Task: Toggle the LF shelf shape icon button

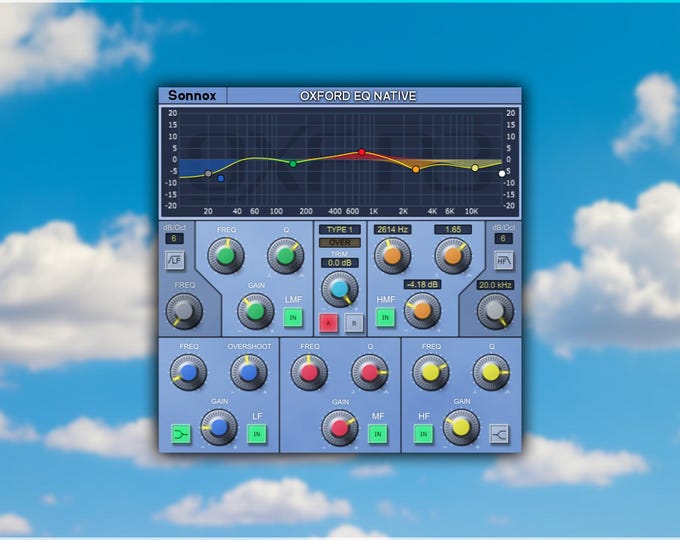Action: [181, 434]
